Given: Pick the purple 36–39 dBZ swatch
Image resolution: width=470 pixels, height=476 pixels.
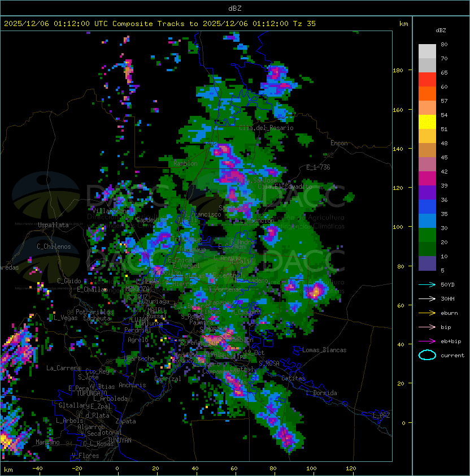Looking at the screenshot, I should [427, 192].
